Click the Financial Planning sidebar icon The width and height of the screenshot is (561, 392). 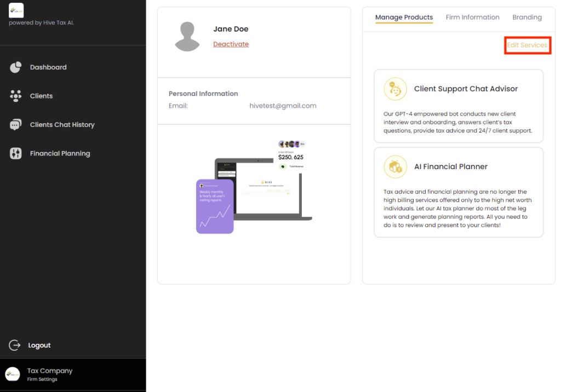click(x=15, y=154)
